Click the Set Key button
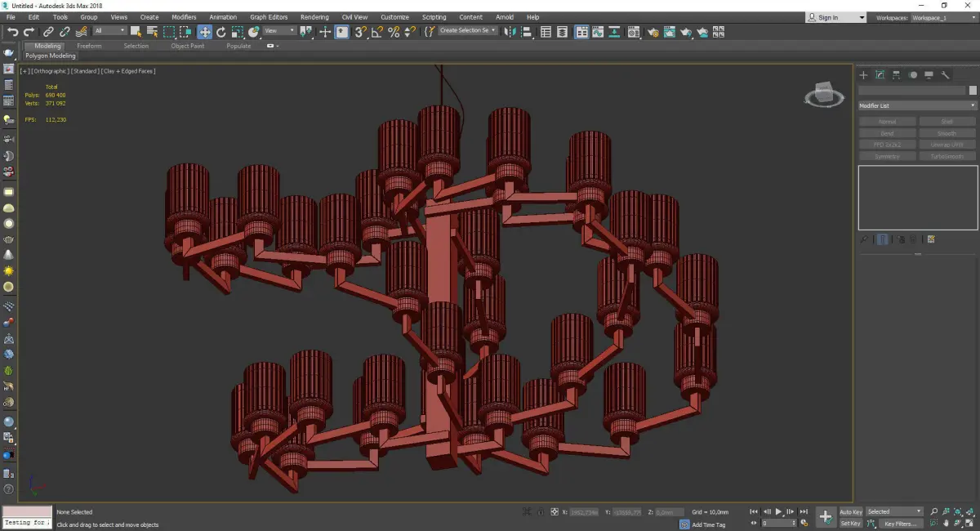This screenshot has width=980, height=531. point(850,524)
